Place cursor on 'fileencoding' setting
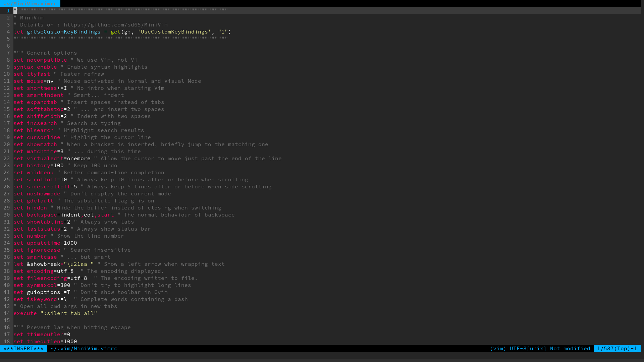This screenshot has height=362, width=644. [x=47, y=278]
